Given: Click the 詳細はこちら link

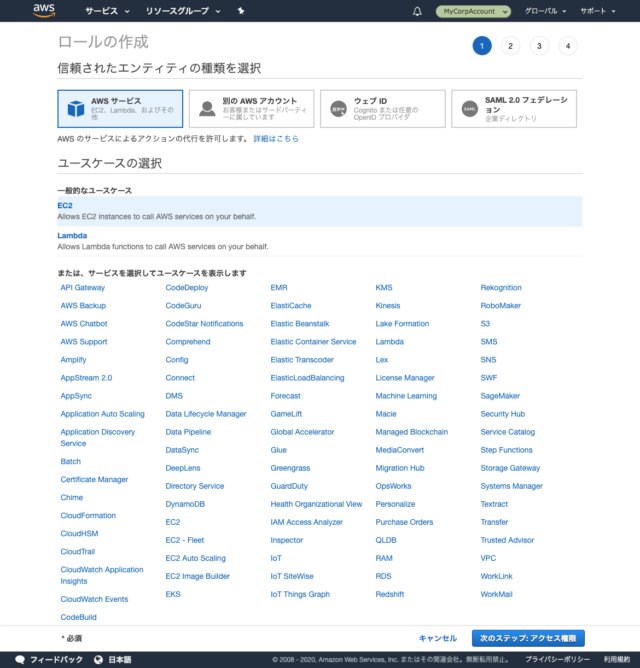Looking at the screenshot, I should tap(276, 139).
